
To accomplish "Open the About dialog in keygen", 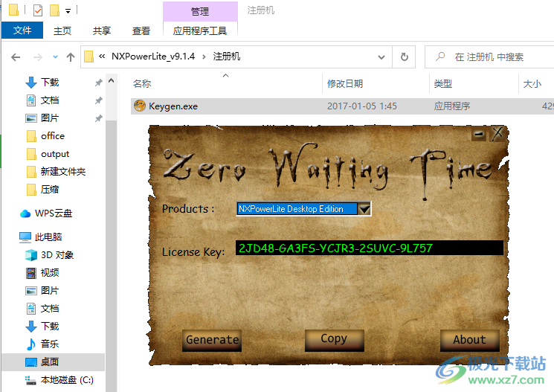I will [x=469, y=341].
